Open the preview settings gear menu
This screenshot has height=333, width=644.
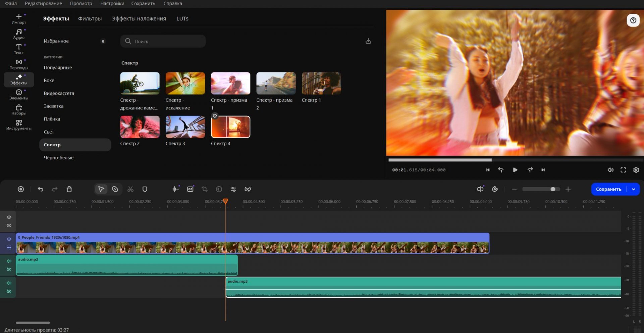[x=636, y=170]
